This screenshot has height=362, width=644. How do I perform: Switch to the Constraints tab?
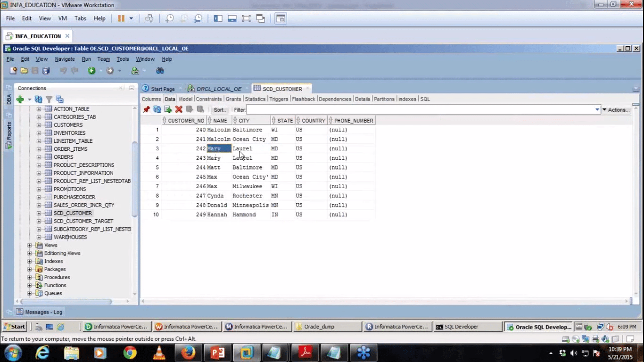click(x=208, y=99)
